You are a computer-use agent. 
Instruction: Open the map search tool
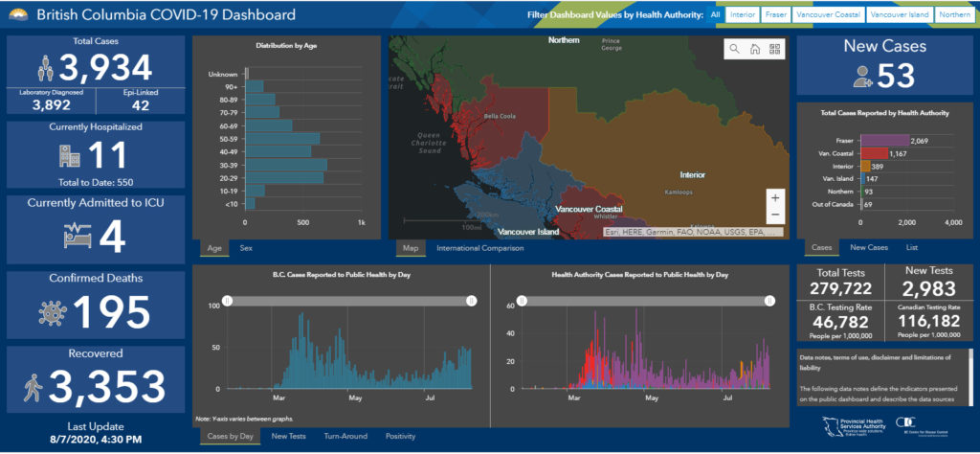pyautogui.click(x=734, y=49)
